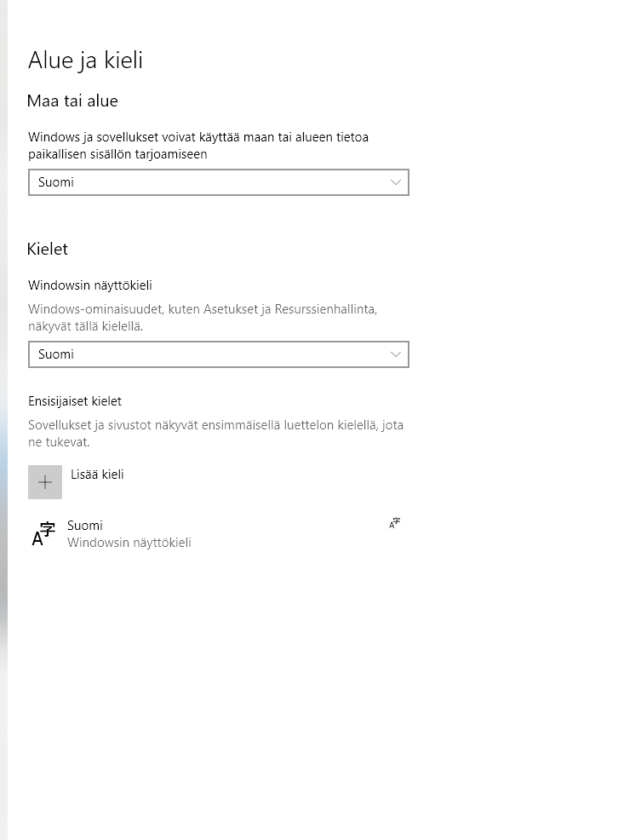Click the Sovellukset ja sivustot description text
The image size is (624, 840).
tap(215, 434)
